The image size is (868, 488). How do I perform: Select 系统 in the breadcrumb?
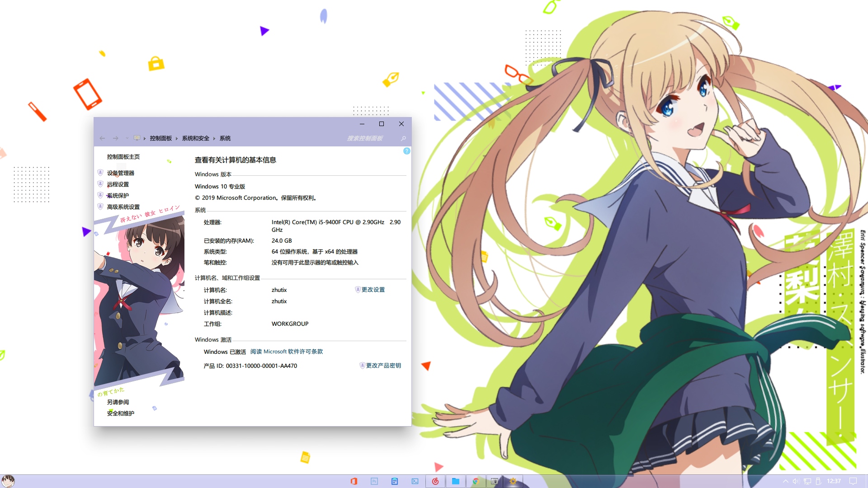pos(225,138)
